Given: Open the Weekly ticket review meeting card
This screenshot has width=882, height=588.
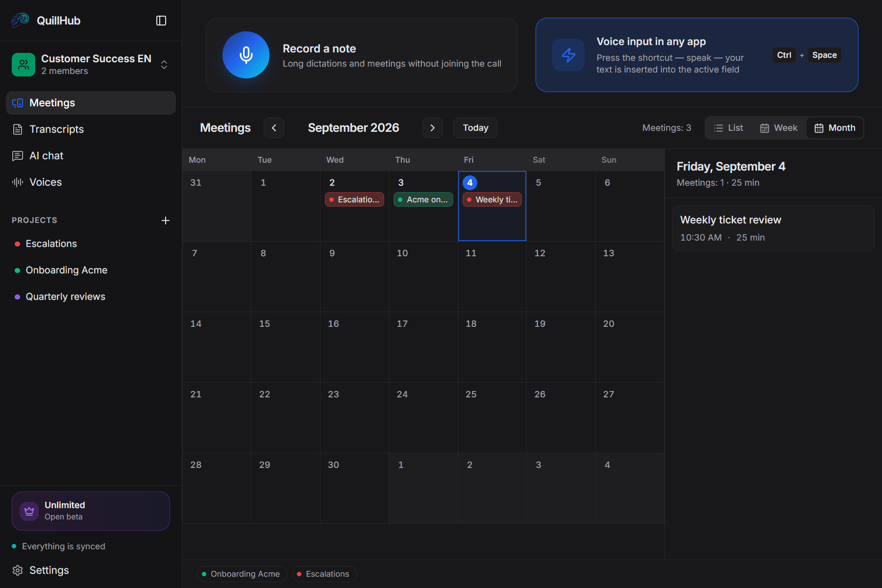Looking at the screenshot, I should pos(773,228).
